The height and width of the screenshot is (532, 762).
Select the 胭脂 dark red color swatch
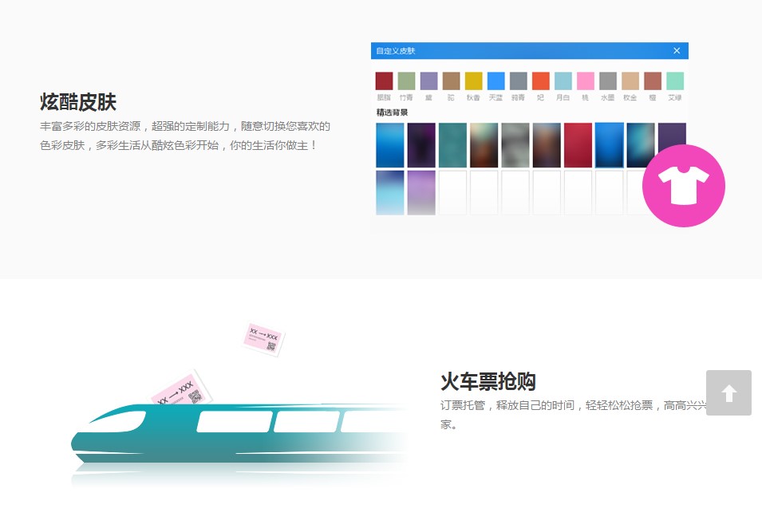pyautogui.click(x=383, y=81)
